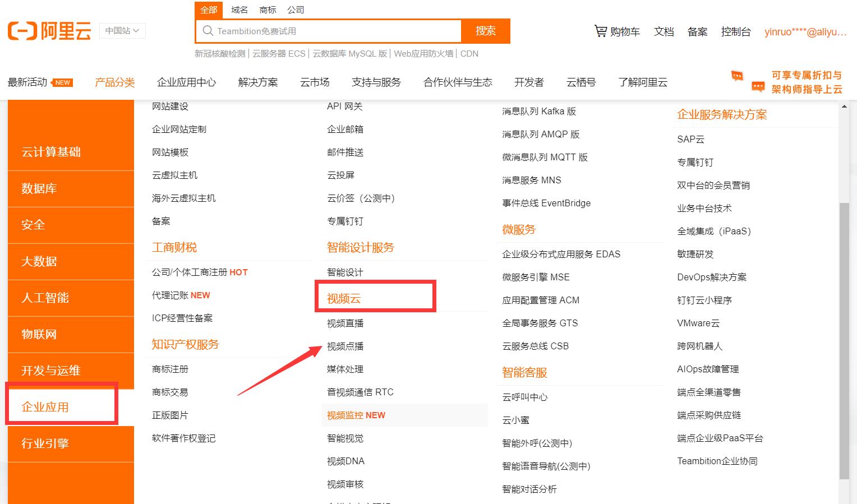857x504 pixels.
Task: Select 云计算基础 category
Action: (x=71, y=152)
